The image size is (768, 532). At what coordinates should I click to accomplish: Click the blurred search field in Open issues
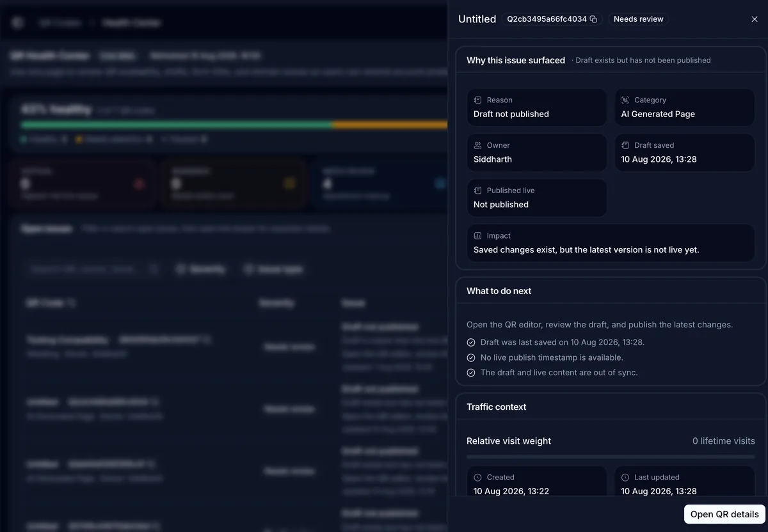pos(93,270)
